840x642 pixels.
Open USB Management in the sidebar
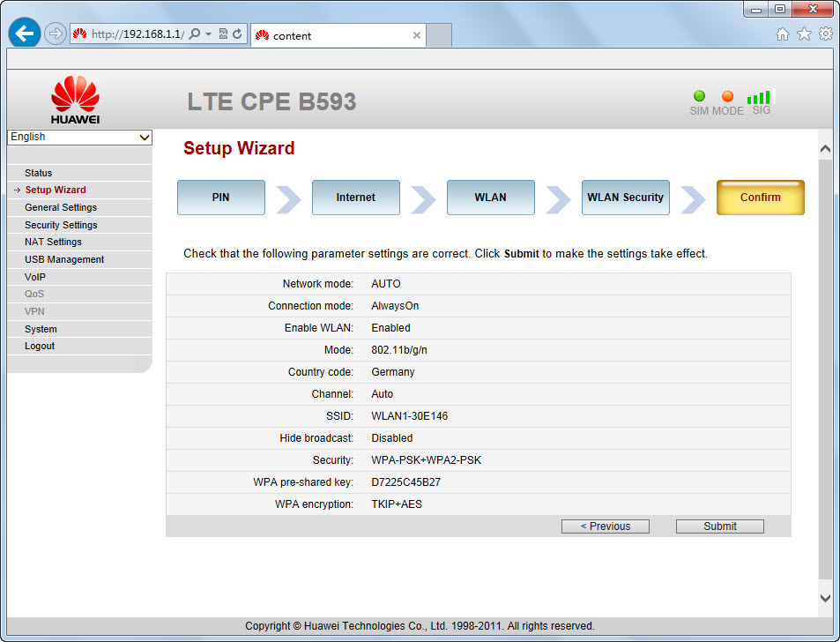(64, 259)
